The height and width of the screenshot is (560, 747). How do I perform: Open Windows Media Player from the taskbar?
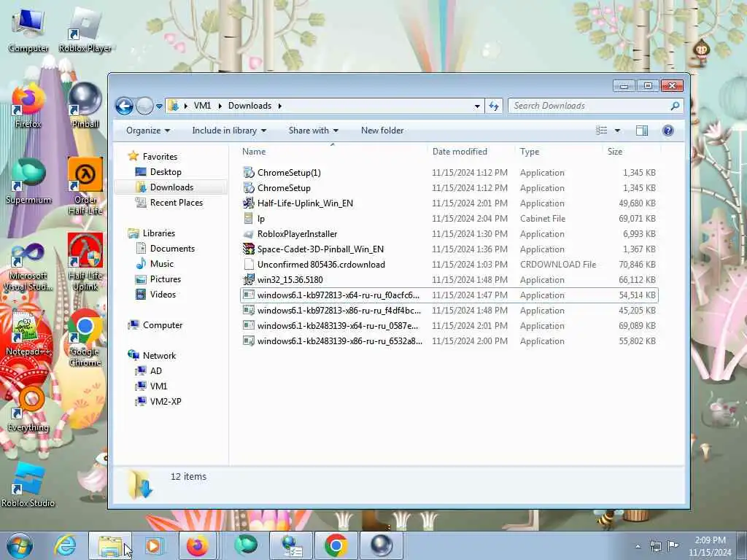154,545
